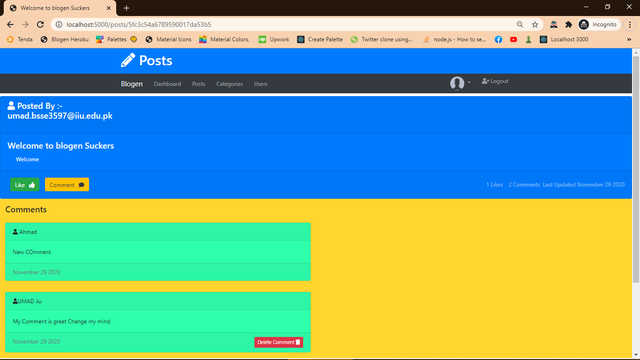Open the Blogen Heroku bookmark

pos(64,40)
